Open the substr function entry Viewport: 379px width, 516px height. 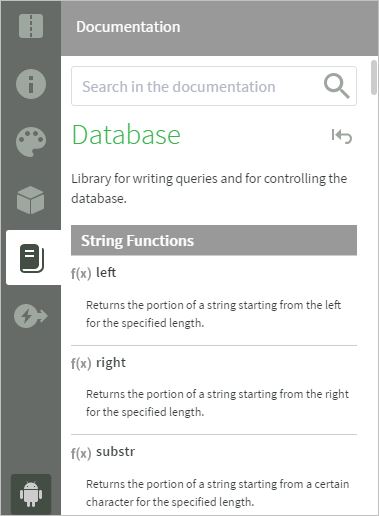[x=115, y=452]
